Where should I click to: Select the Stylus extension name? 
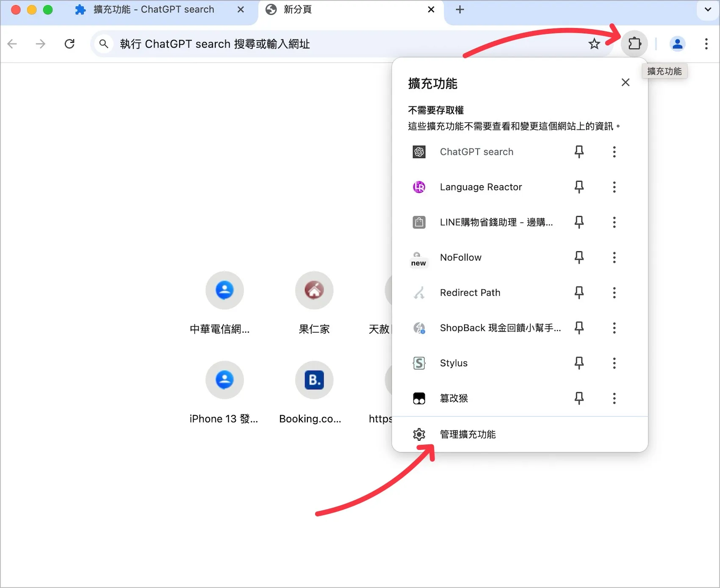pyautogui.click(x=454, y=363)
